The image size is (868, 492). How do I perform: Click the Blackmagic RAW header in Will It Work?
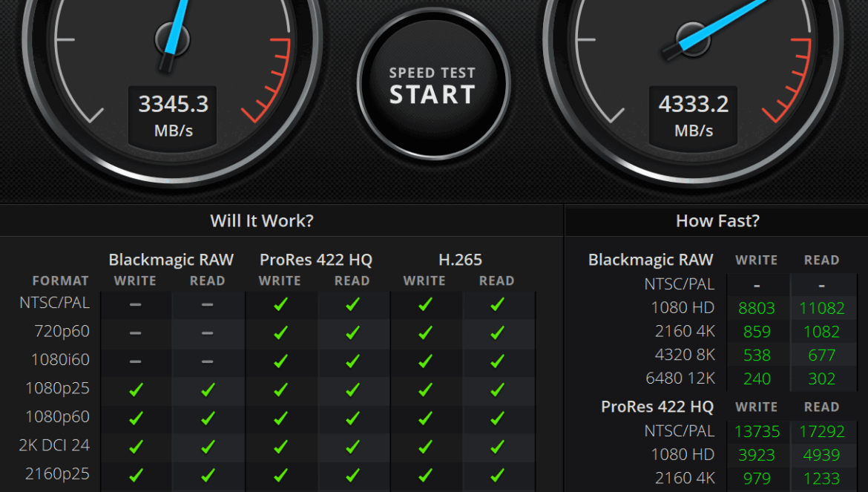(x=171, y=260)
